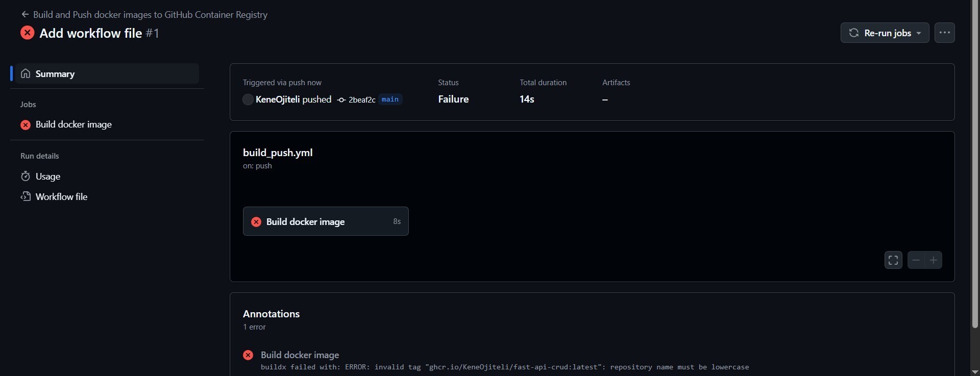This screenshot has width=980, height=376.
Task: Click the red X icon in the job card
Action: tap(256, 221)
